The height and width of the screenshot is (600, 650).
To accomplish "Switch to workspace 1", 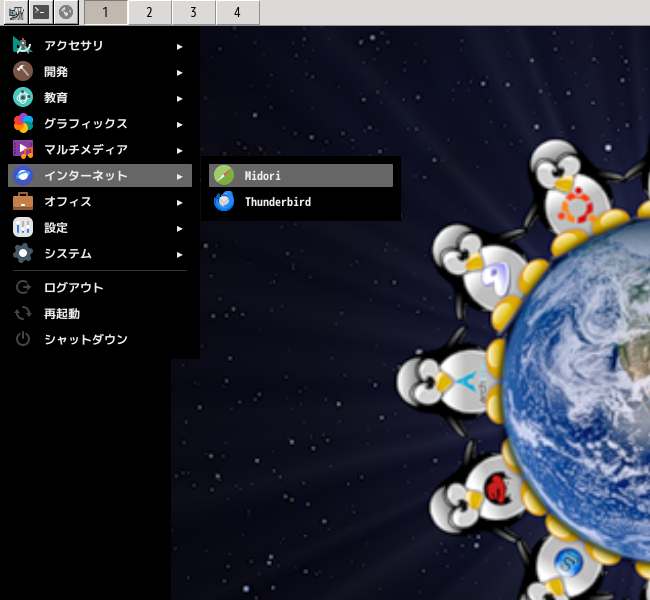I will coord(106,12).
